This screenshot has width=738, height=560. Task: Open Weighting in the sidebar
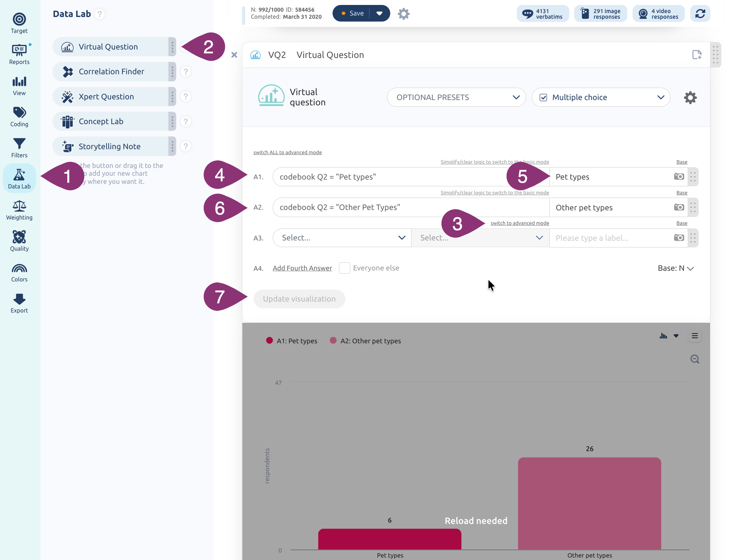[x=19, y=210]
